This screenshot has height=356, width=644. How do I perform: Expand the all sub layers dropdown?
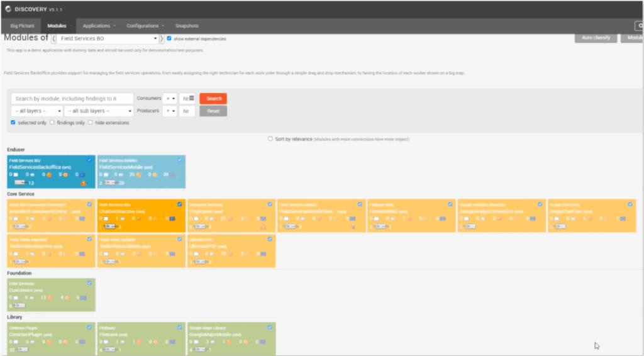[x=99, y=111]
